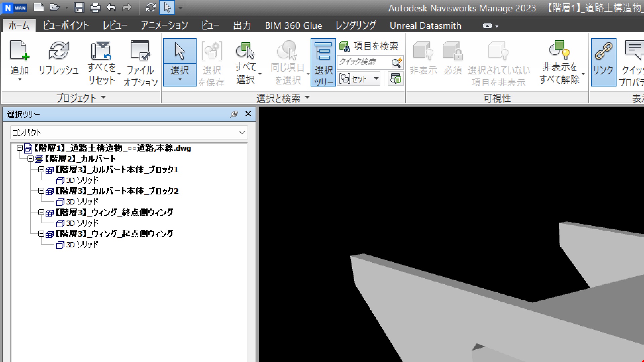Image resolution: width=644 pixels, height=362 pixels.
Task: Open the レンダリング ribbon tab
Action: (x=356, y=25)
